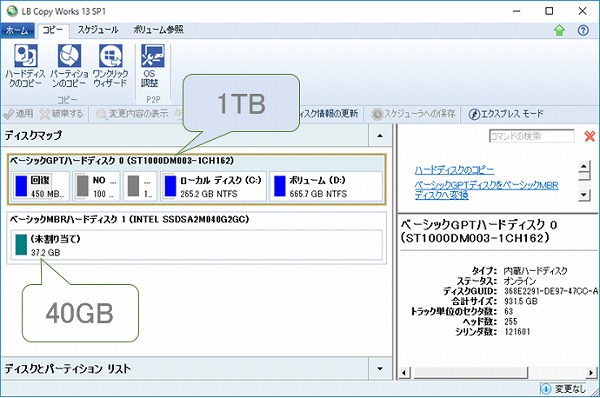Click the convert GPT disk to MBR link
600x398 pixels.
coord(486,190)
